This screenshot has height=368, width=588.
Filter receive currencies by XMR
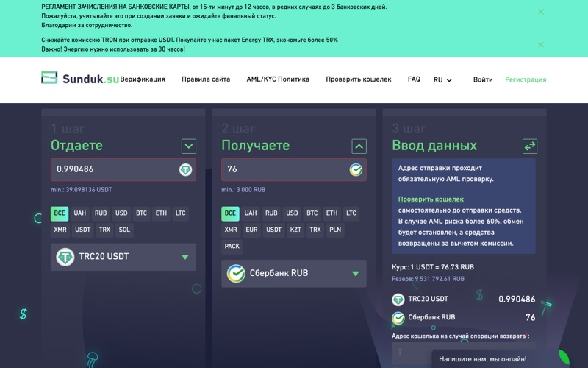point(231,230)
